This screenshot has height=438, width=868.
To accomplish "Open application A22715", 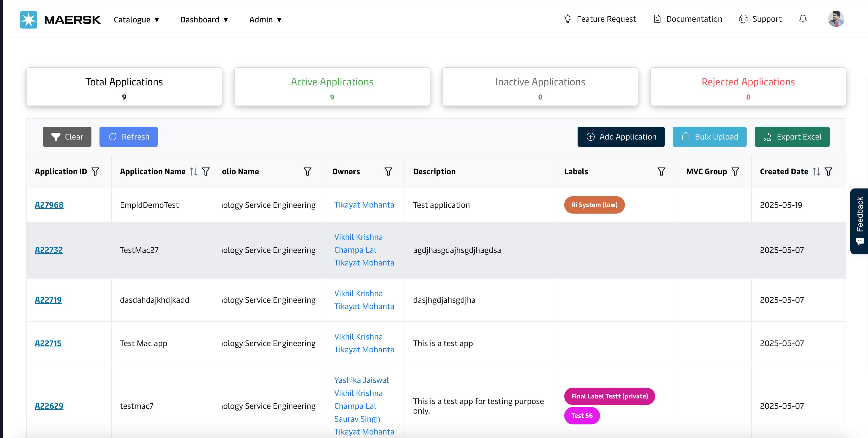I will tap(48, 343).
